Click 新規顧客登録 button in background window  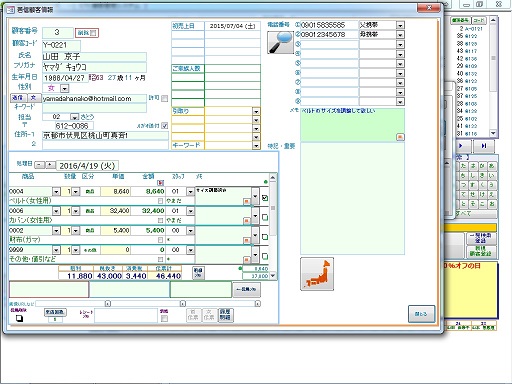[480, 252]
